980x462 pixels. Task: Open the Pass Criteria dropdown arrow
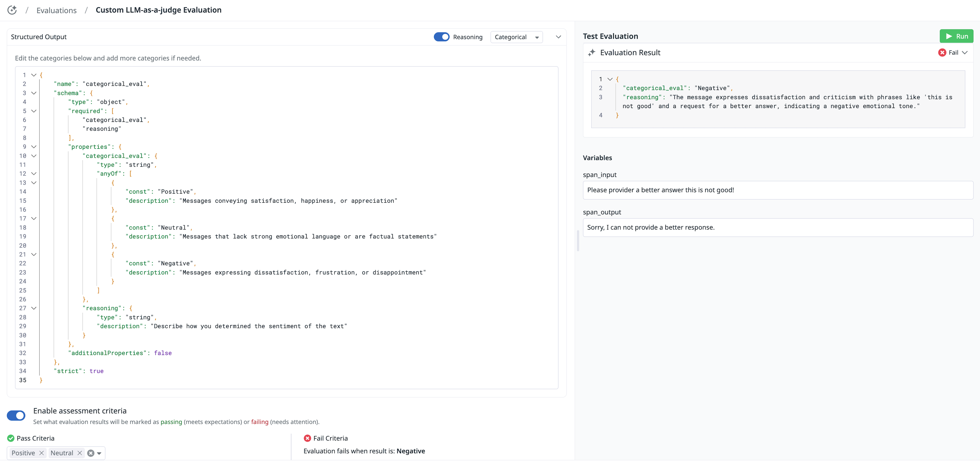click(x=99, y=453)
